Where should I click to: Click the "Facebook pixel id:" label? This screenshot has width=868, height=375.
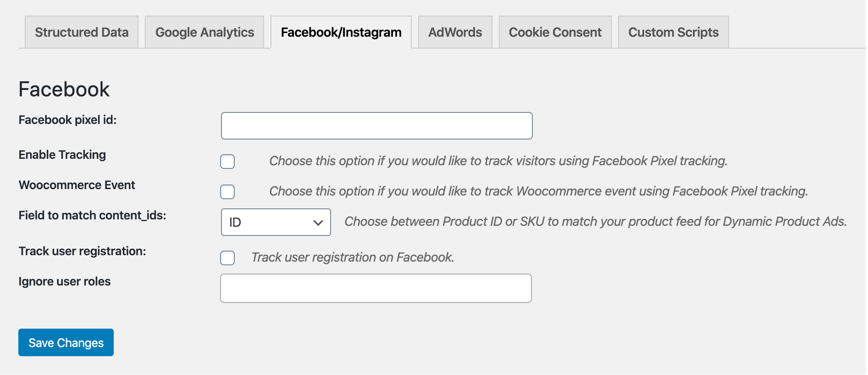(67, 120)
